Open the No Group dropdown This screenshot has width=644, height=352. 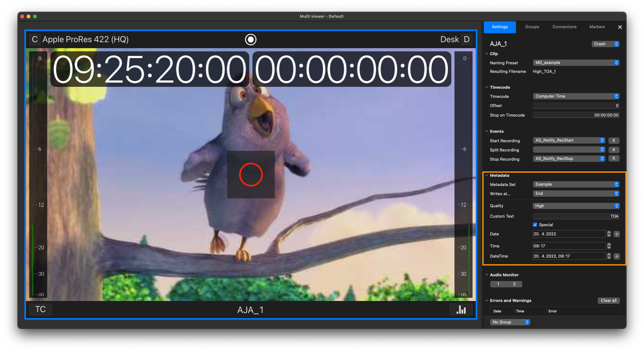[x=510, y=322]
